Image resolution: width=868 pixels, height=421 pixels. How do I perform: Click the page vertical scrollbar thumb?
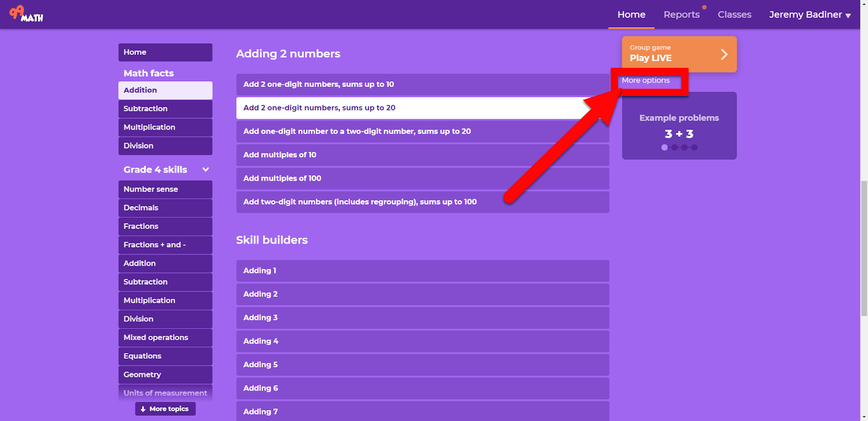click(864, 248)
